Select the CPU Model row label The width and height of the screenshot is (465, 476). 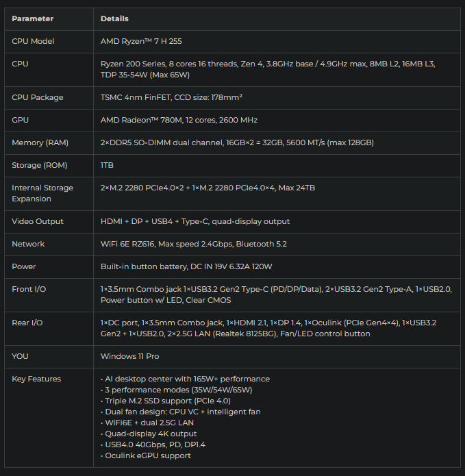33,41
